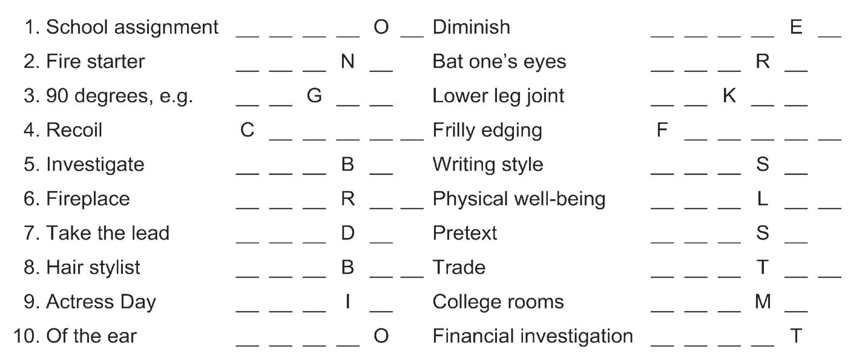Click the 'Fire starter' clue
The width and height of the screenshot is (868, 360).
click(95, 62)
